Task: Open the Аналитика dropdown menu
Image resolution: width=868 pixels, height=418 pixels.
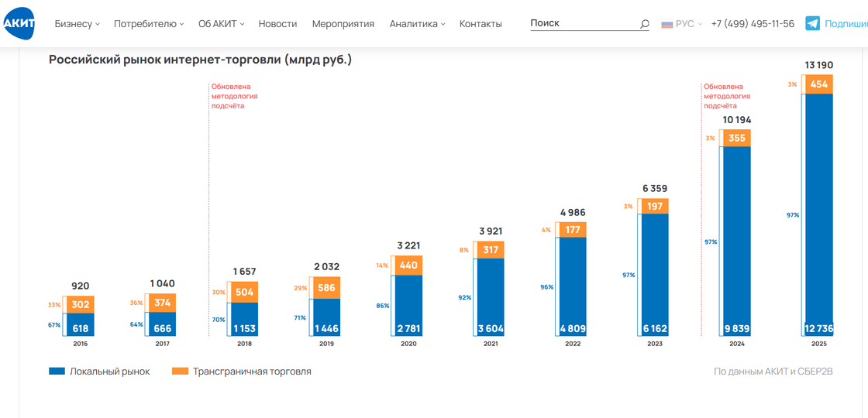Action: [417, 24]
